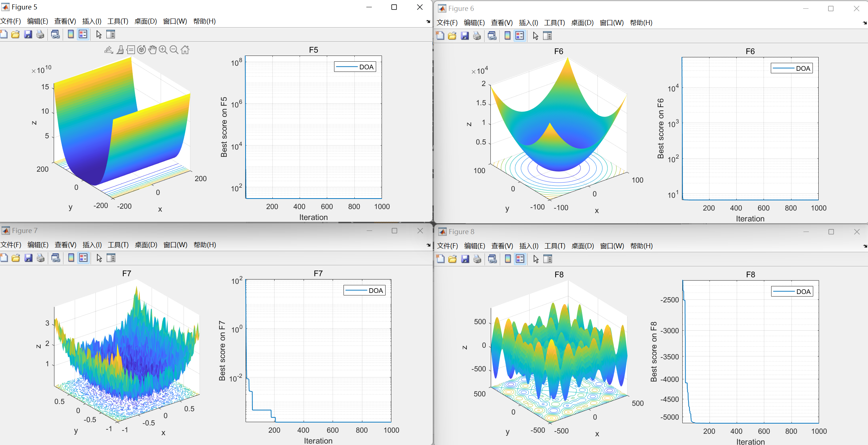
Task: Open the 工具(T) menu in Figure 7
Action: pos(118,245)
